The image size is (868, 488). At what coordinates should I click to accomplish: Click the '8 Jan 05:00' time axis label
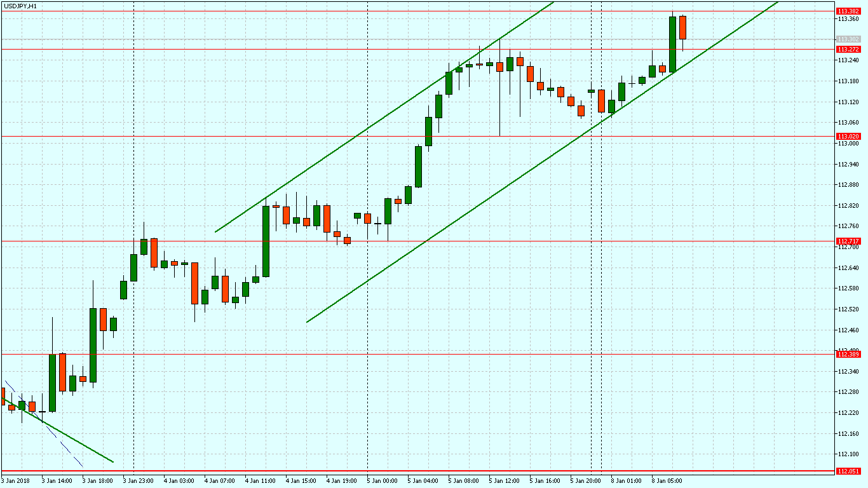(x=667, y=481)
